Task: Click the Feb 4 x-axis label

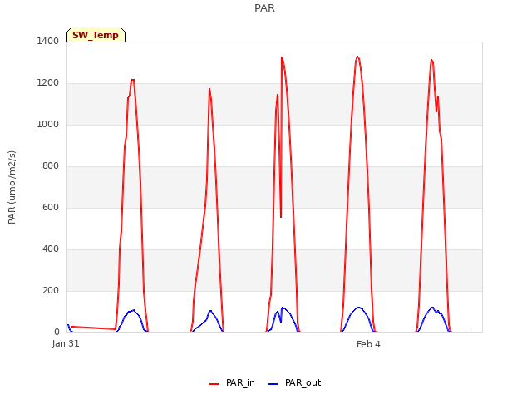Action: 368,344
